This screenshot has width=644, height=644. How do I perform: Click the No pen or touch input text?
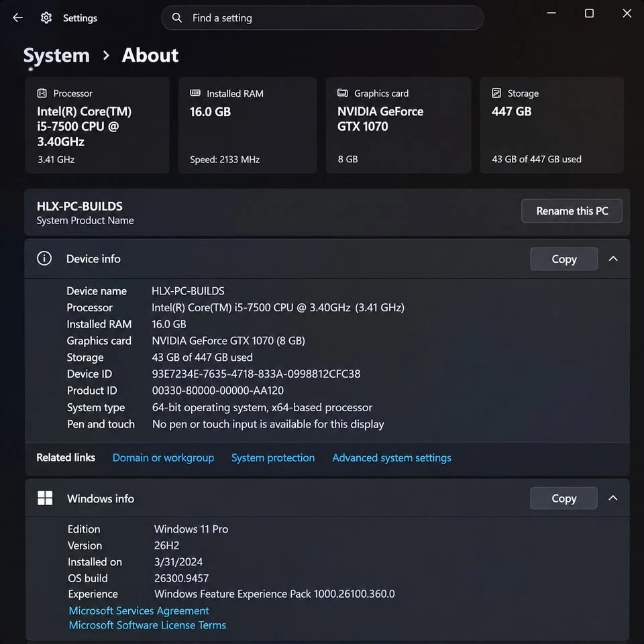268,423
